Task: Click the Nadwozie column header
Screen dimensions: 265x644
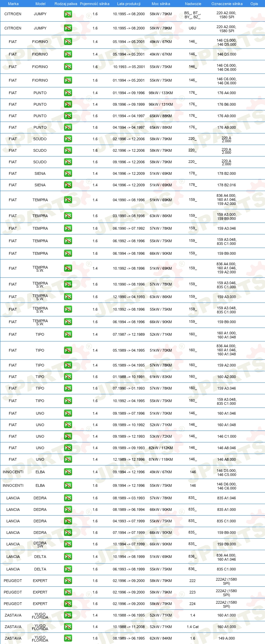Action: click(193, 4)
